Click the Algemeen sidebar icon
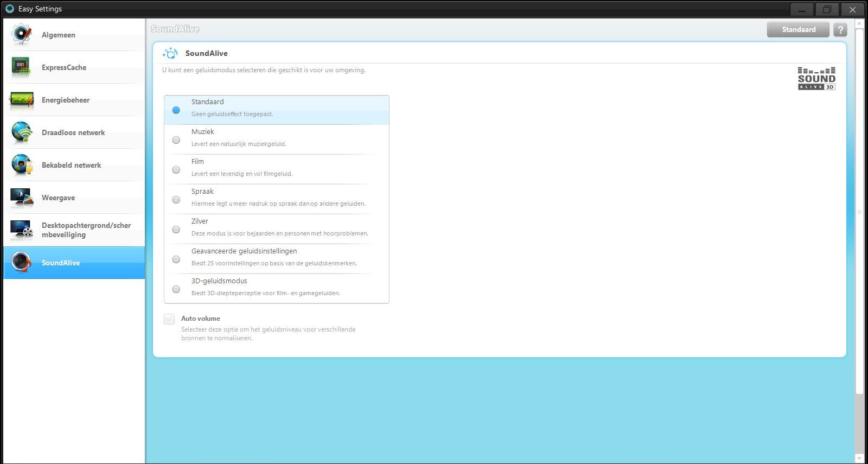 point(22,35)
